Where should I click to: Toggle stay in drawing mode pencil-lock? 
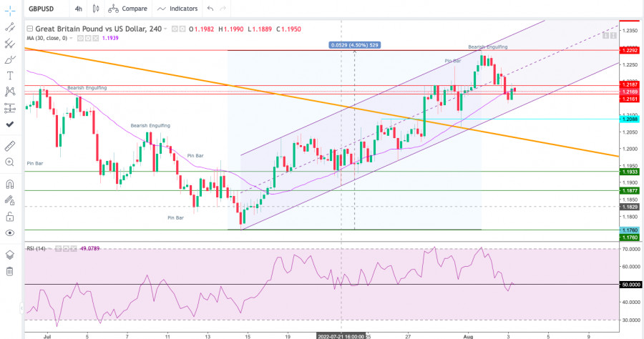coord(10,200)
